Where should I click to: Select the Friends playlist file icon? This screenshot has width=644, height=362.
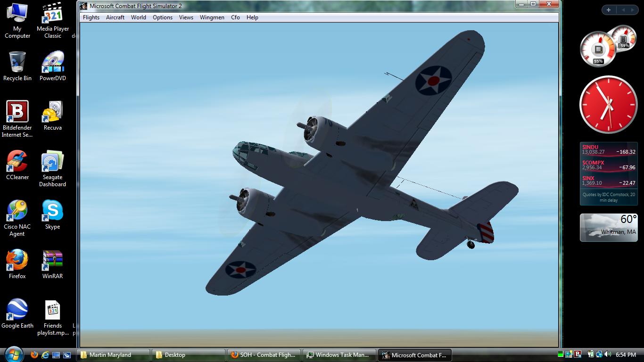[x=53, y=318]
